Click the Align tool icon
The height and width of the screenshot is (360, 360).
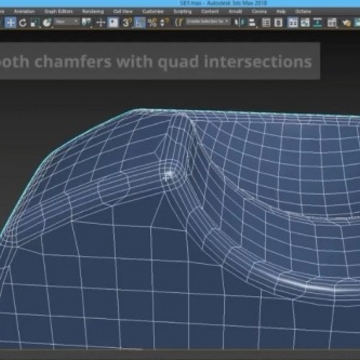point(252,23)
